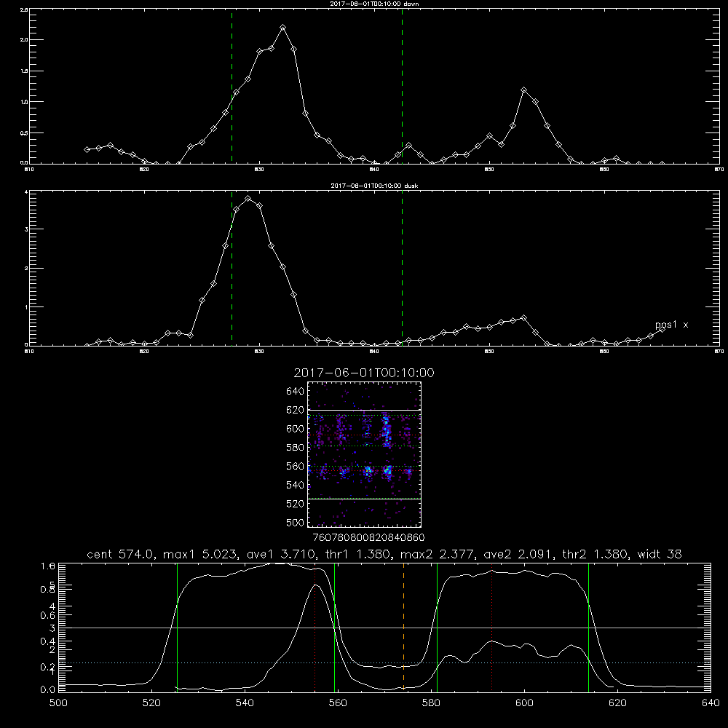Click the dotted horizontal threshold line in bottom plot
728x728 pixels.
tap(384, 663)
